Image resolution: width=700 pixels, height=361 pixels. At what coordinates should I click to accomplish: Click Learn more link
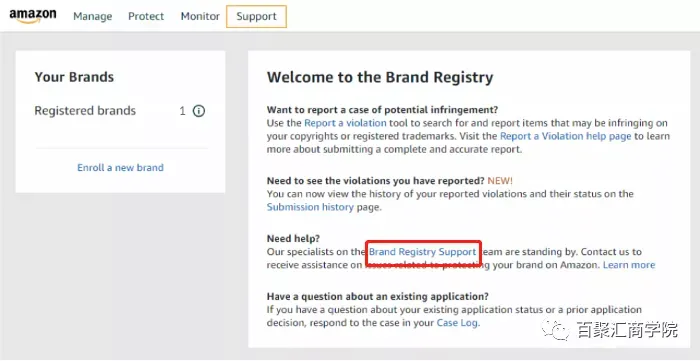(629, 265)
